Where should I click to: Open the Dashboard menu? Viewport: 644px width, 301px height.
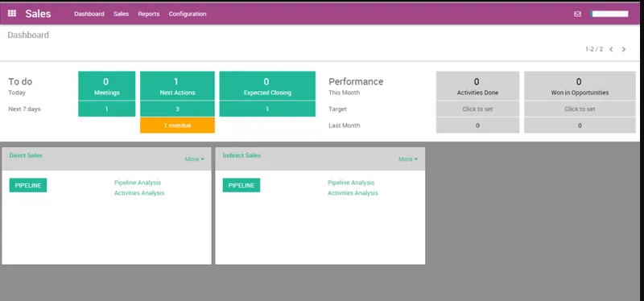coord(89,14)
